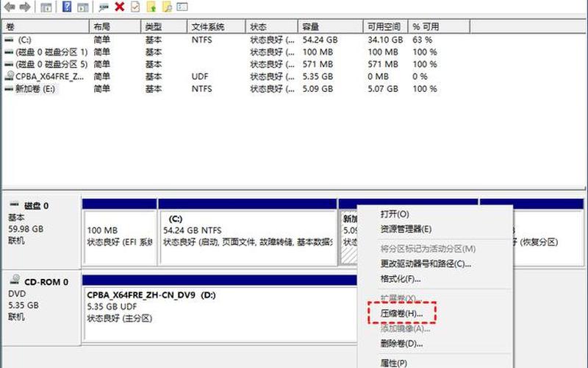Click the 5.07 GB free space cell

click(382, 89)
